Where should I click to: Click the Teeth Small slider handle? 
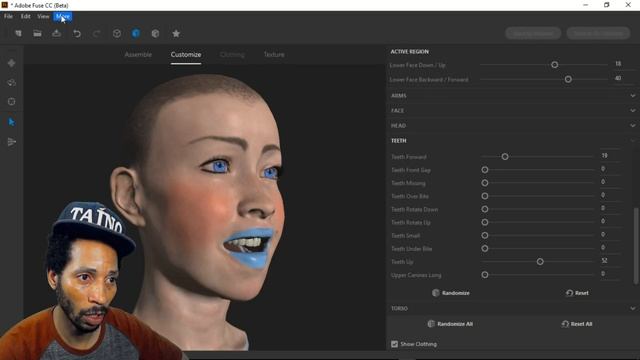pyautogui.click(x=484, y=235)
